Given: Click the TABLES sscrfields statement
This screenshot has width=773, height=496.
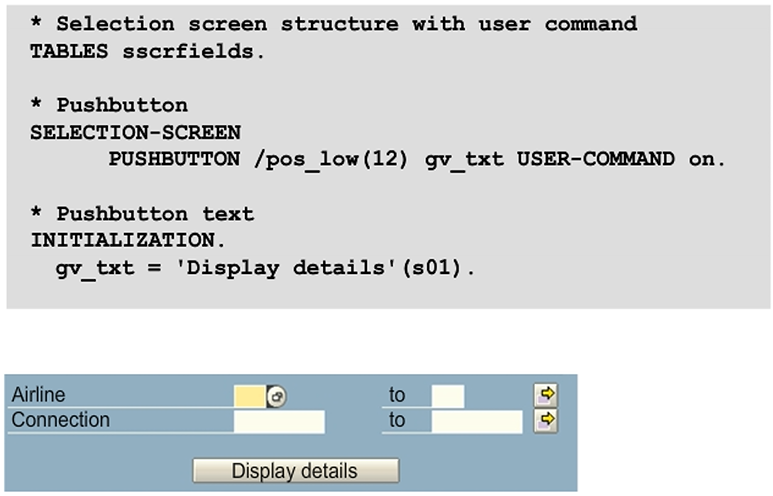Looking at the screenshot, I should (x=148, y=50).
